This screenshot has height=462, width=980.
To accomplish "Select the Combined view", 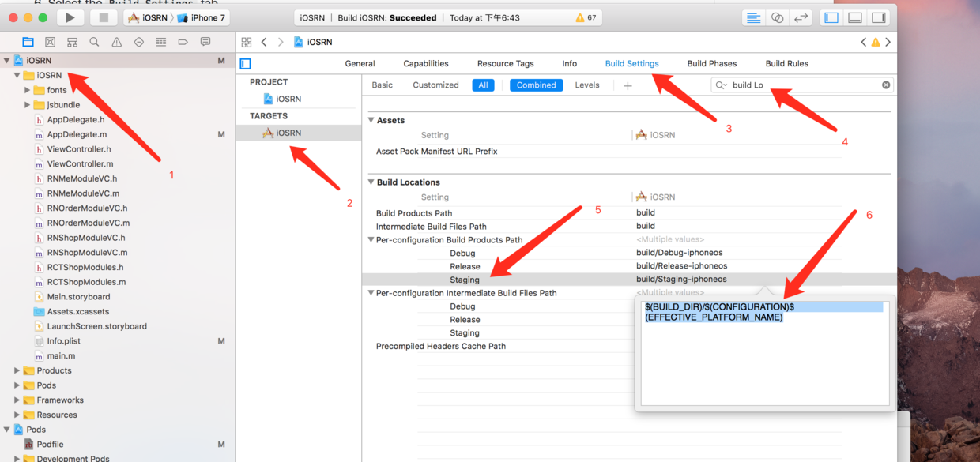I will [537, 85].
